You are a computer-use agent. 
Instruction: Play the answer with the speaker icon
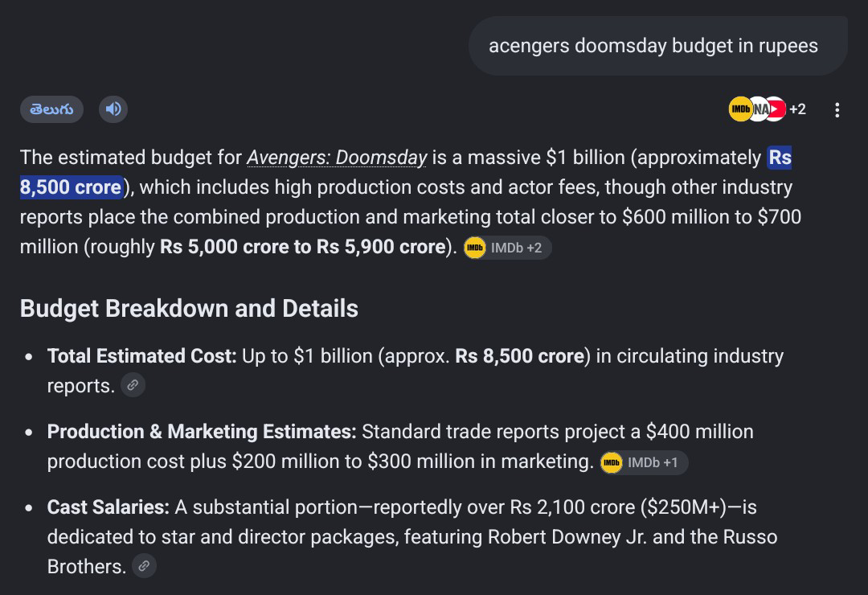pos(113,109)
